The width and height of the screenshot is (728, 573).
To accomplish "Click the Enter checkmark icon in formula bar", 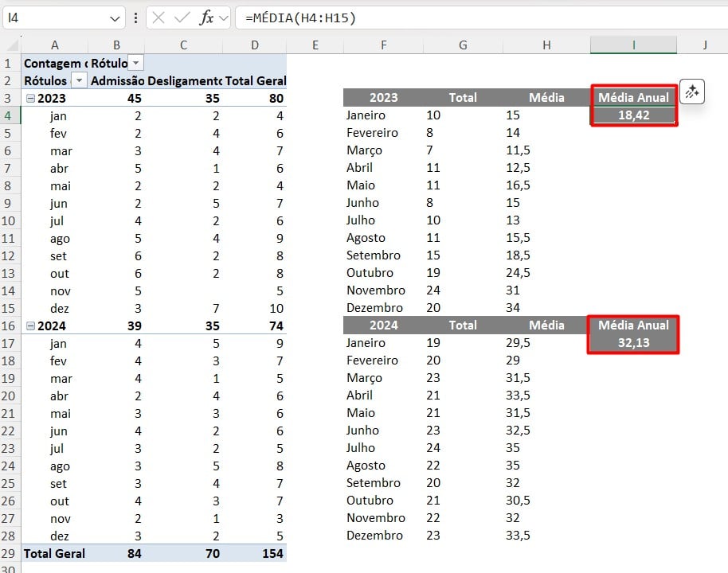I will [182, 18].
